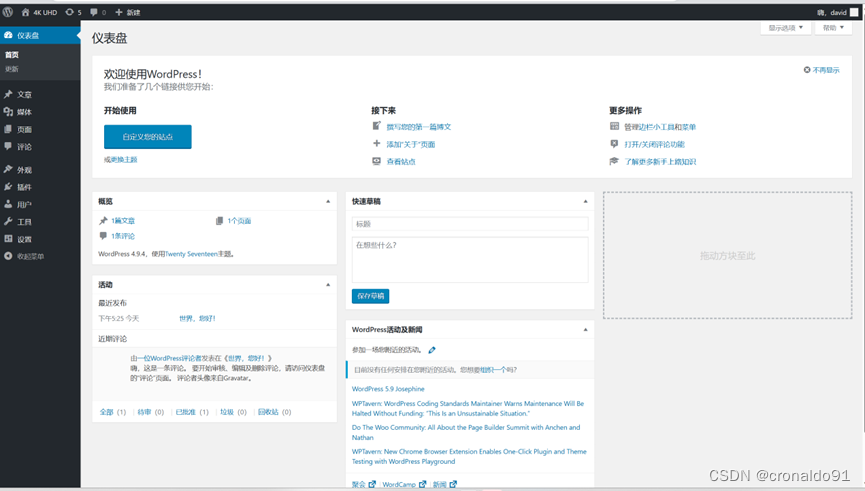Image resolution: width=865 pixels, height=491 pixels.
Task: Collapse WordPress活动及新闻 panel with its arrow
Action: coord(585,330)
